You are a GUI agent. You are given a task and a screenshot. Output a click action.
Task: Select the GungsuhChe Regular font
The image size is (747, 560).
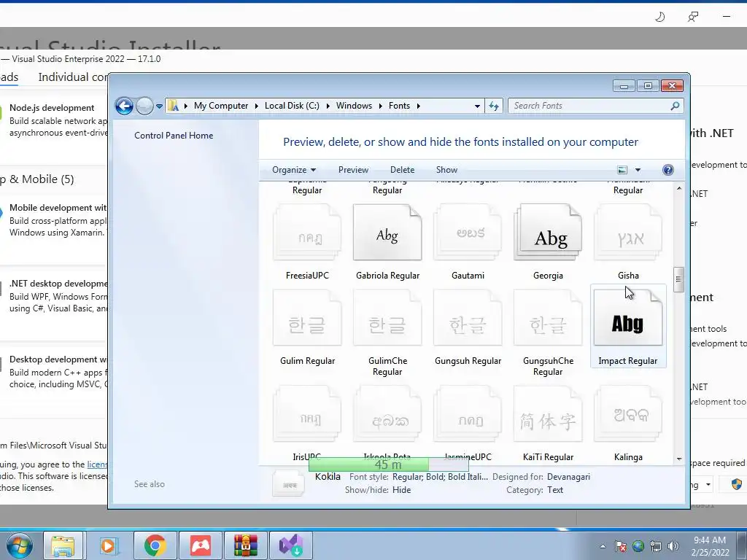(548, 333)
